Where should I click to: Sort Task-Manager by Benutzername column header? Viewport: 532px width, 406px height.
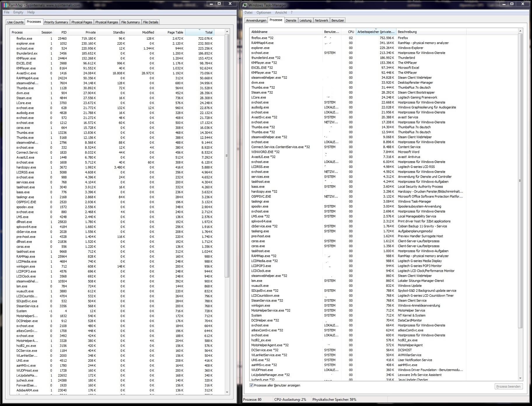332,32
